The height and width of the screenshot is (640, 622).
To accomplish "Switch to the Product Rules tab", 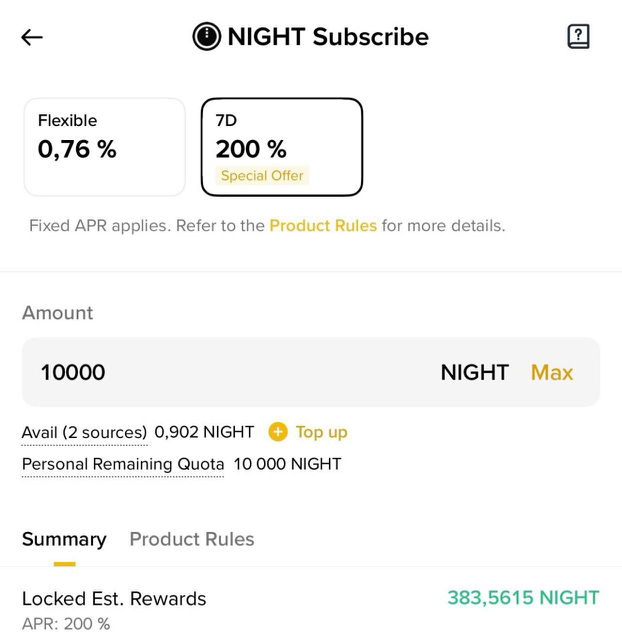I will 192,539.
